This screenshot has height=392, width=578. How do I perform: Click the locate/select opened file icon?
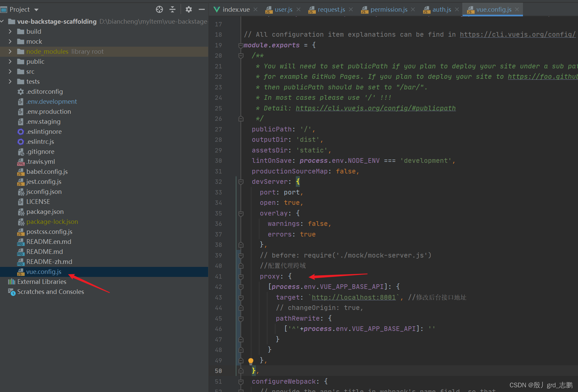159,9
